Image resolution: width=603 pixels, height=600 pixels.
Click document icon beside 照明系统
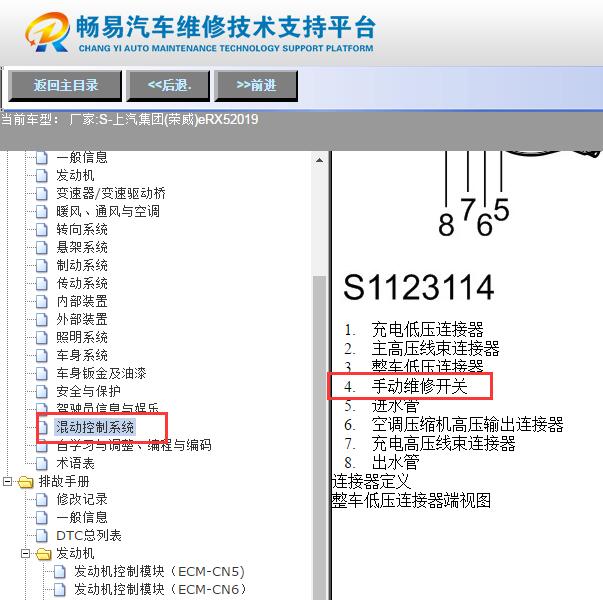tap(42, 338)
